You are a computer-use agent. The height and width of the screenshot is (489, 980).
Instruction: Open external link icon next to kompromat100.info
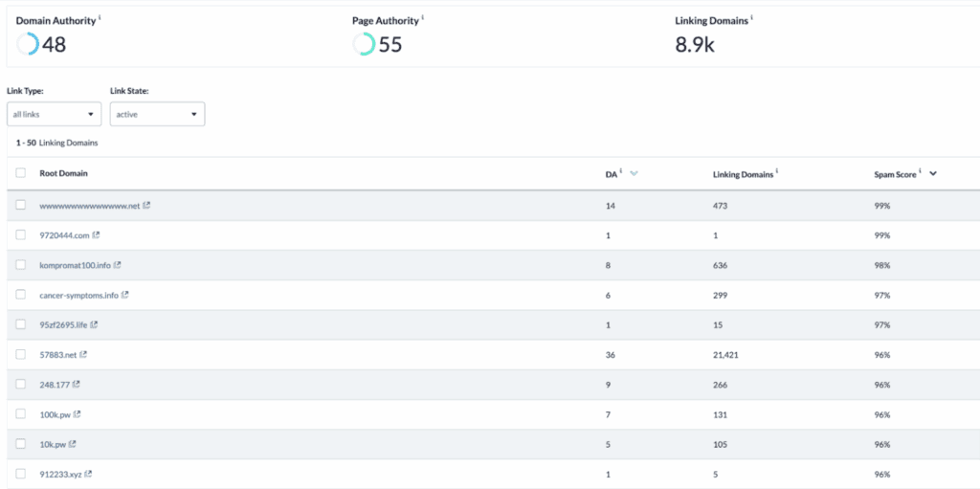[117, 265]
